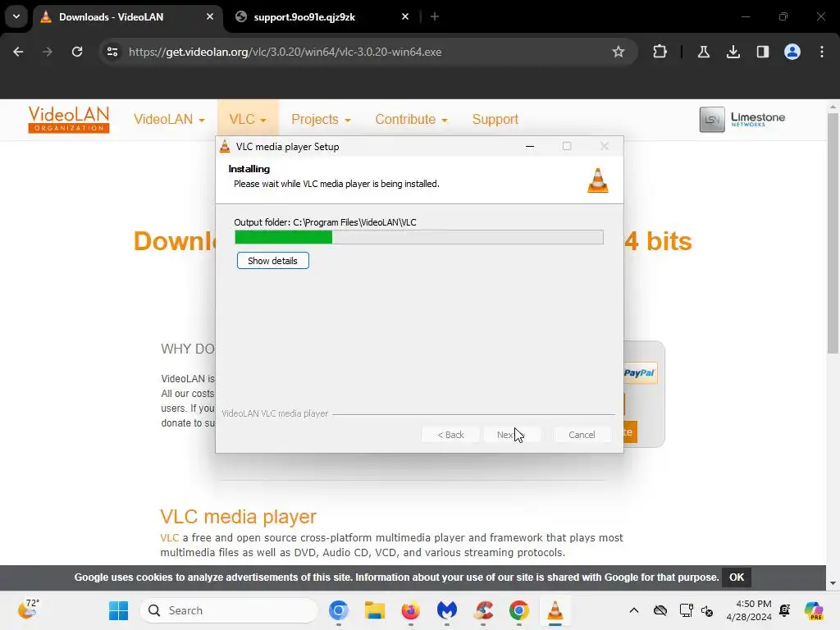Open the clock and date flyout

pos(749,610)
